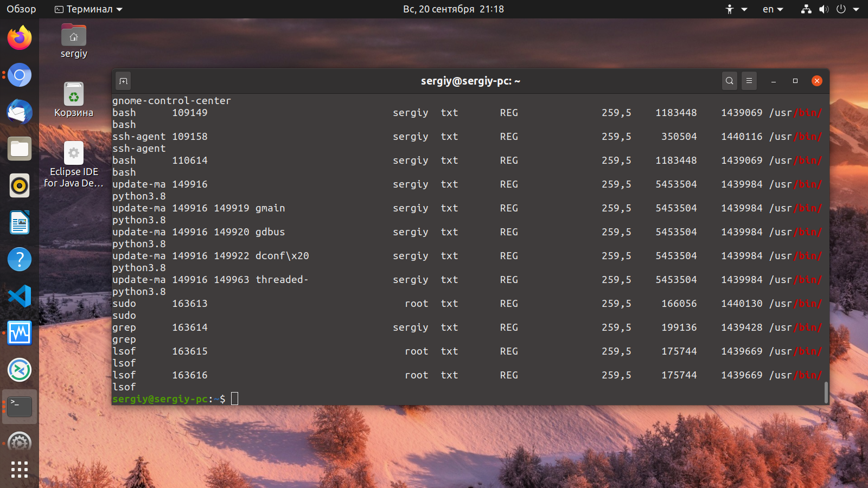The width and height of the screenshot is (868, 488).
Task: Open Thunderbird mail from the dock
Action: tap(20, 112)
